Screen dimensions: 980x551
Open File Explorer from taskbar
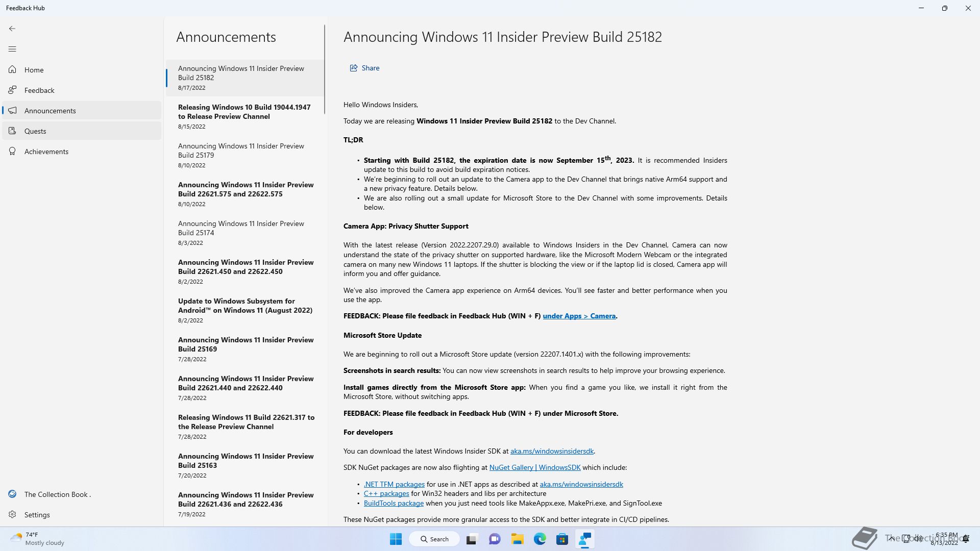(x=517, y=539)
